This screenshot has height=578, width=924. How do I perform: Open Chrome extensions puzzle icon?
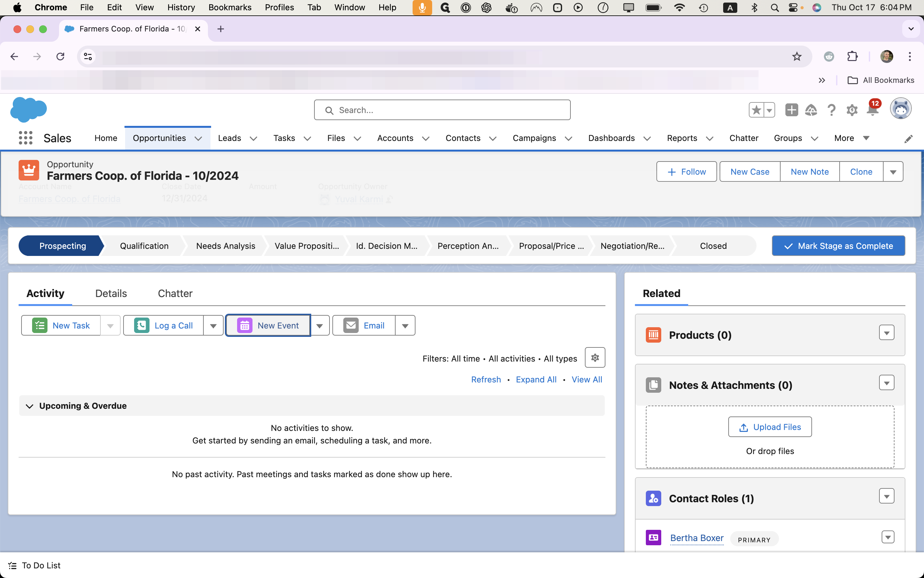852,57
